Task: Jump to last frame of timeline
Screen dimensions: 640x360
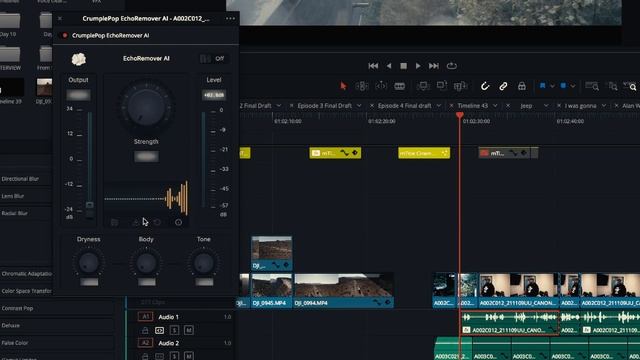Action: (x=433, y=66)
